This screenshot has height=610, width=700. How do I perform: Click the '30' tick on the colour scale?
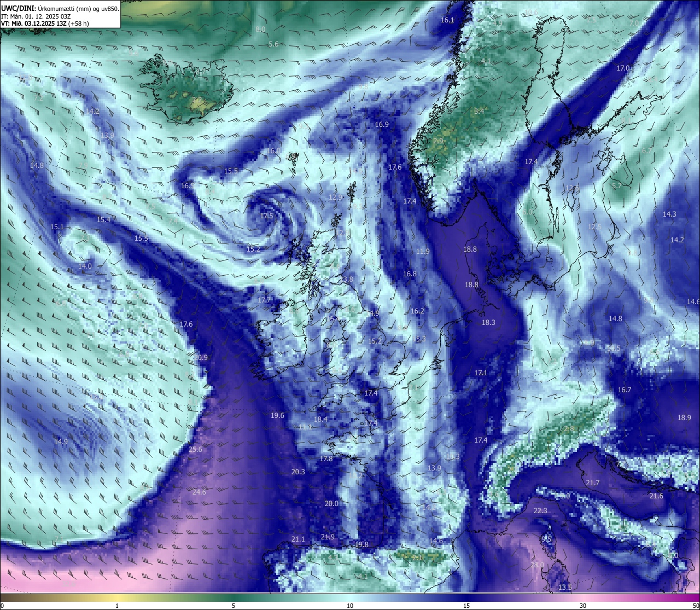click(x=583, y=606)
